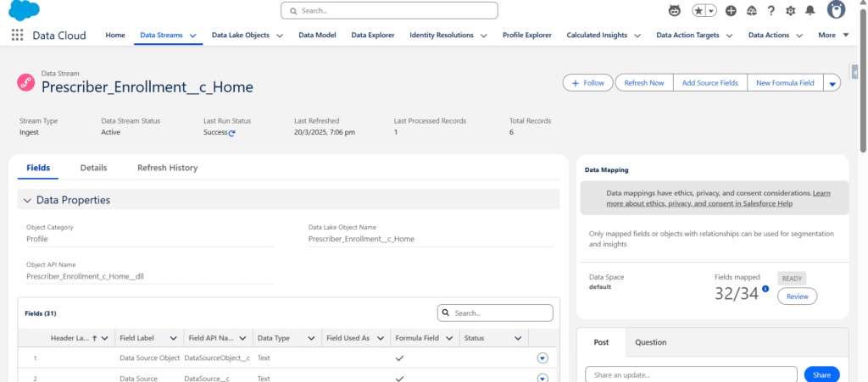Open more actions dropdown beside New Formula Field
This screenshot has height=382, width=868.
(x=832, y=83)
